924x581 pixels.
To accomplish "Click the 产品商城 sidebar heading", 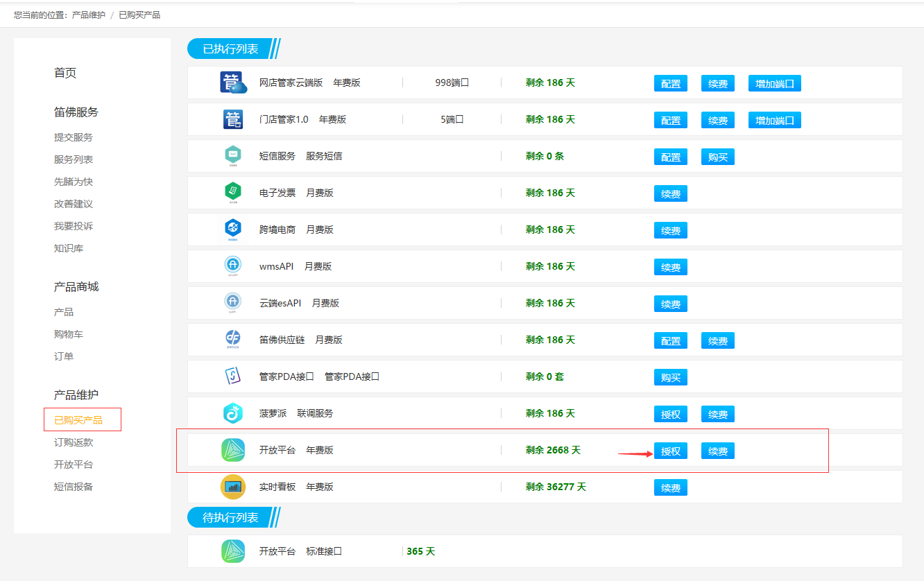I will 76,286.
